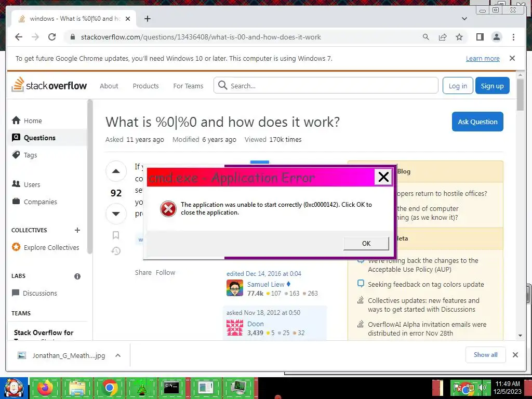Expand the tab search chevron
This screenshot has width=532, height=399.
pyautogui.click(x=464, y=19)
